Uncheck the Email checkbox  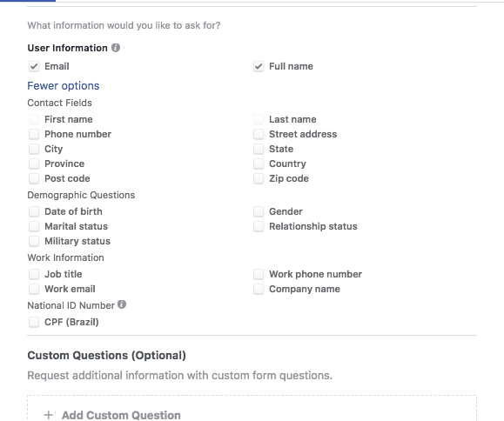(34, 66)
